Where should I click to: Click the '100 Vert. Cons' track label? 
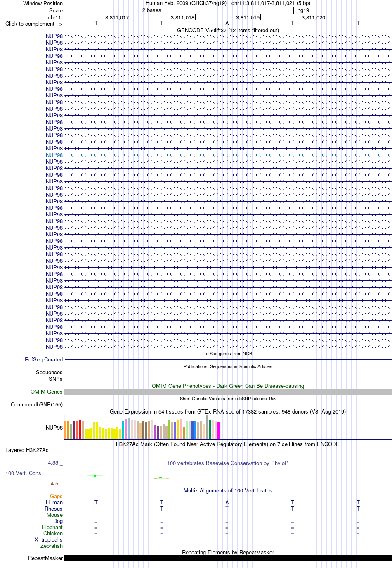point(23,473)
